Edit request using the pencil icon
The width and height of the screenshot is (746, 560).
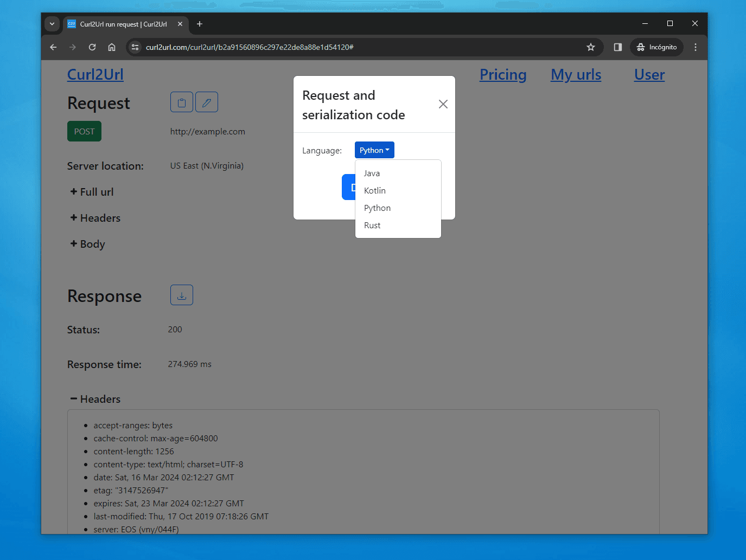[207, 102]
